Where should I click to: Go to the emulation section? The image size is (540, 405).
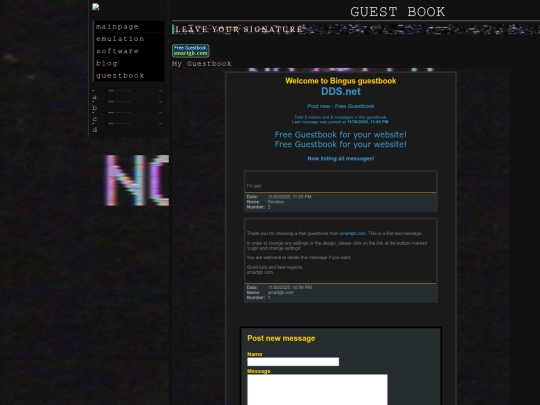click(x=128, y=39)
